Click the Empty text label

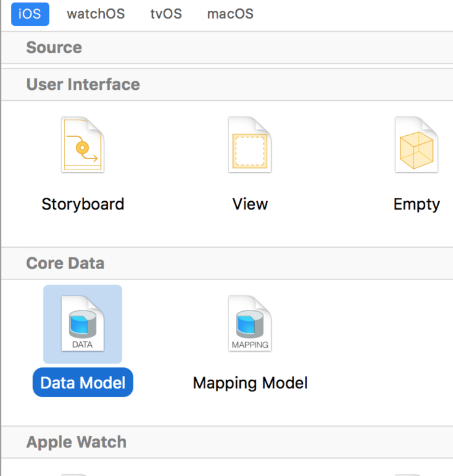coord(416,204)
